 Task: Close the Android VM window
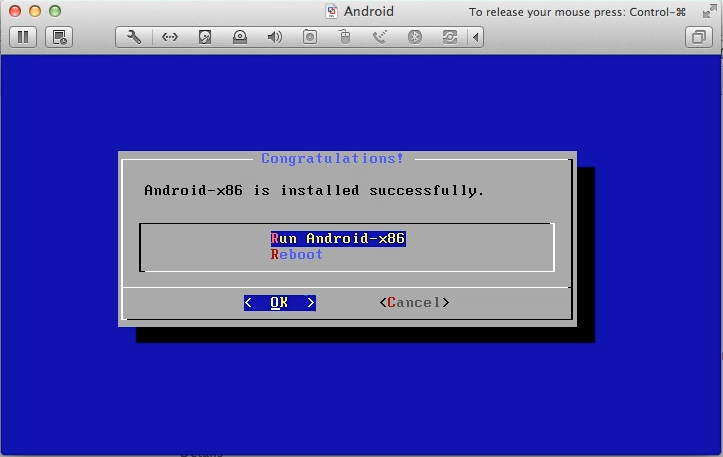pos(15,11)
